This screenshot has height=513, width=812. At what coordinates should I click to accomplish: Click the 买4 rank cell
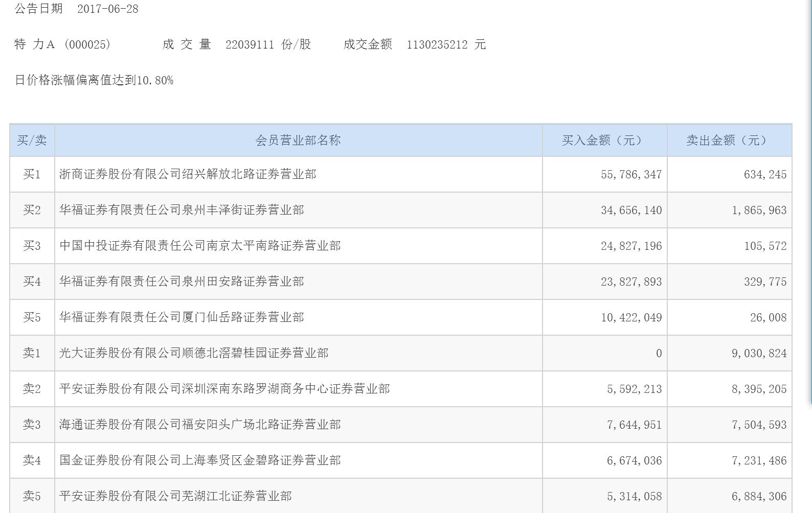coord(32,282)
